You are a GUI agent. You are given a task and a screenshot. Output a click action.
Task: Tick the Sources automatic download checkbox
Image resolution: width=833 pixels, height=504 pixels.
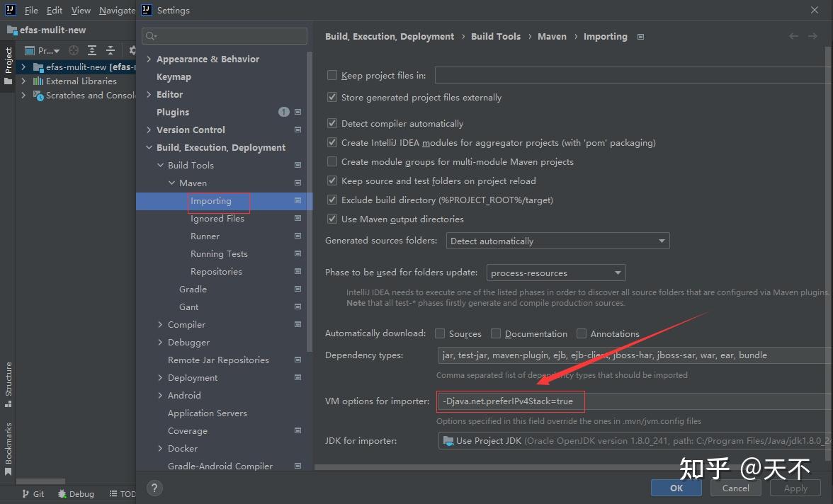pyautogui.click(x=440, y=333)
